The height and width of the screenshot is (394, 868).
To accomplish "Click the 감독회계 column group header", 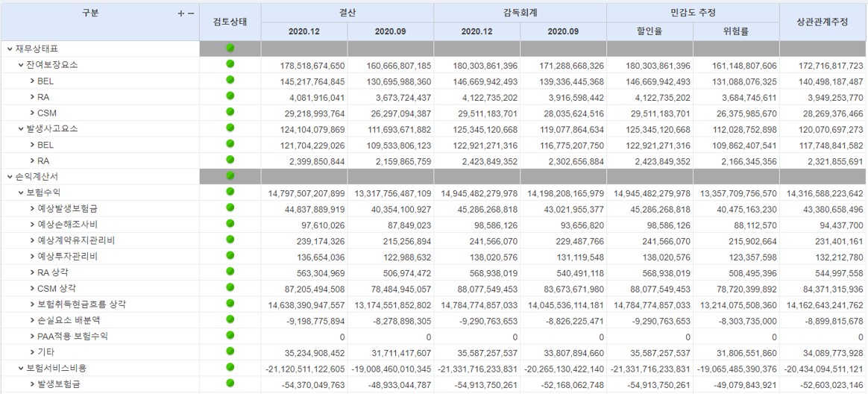I will [520, 13].
